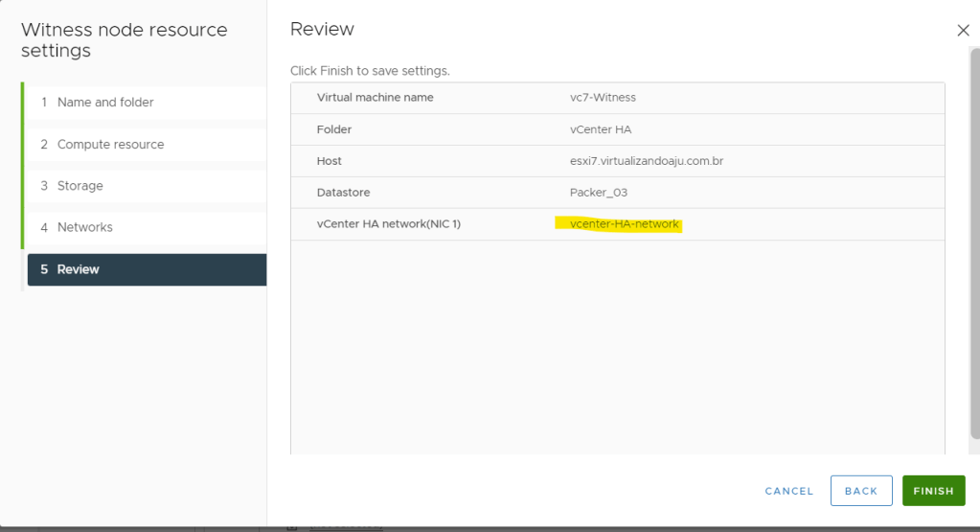Click the Packer_03 datastore value
Image resolution: width=980 pixels, height=532 pixels.
click(x=598, y=193)
